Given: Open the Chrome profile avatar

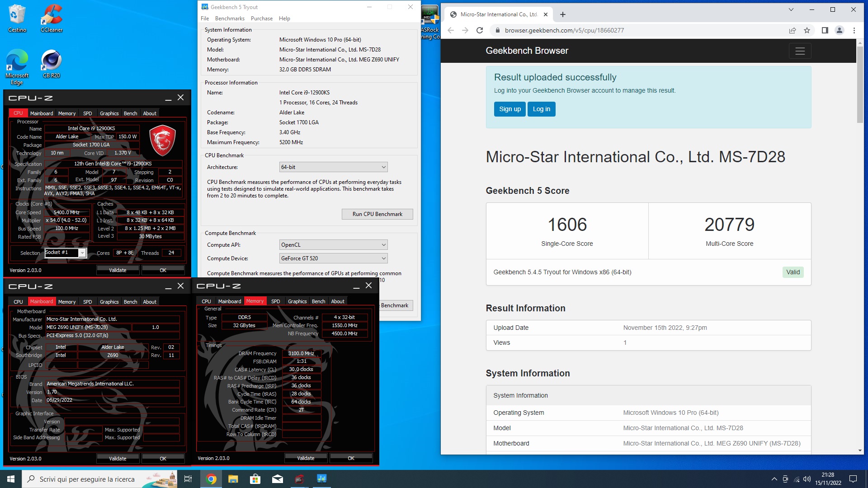Looking at the screenshot, I should pos(840,30).
